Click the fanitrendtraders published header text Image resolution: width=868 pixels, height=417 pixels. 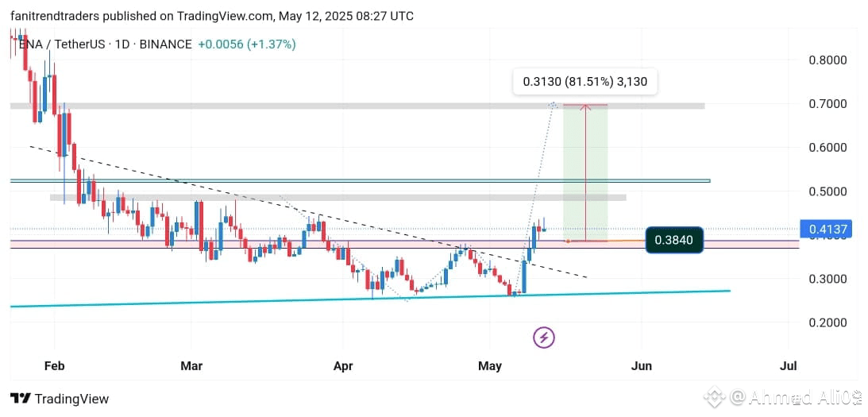click(212, 16)
